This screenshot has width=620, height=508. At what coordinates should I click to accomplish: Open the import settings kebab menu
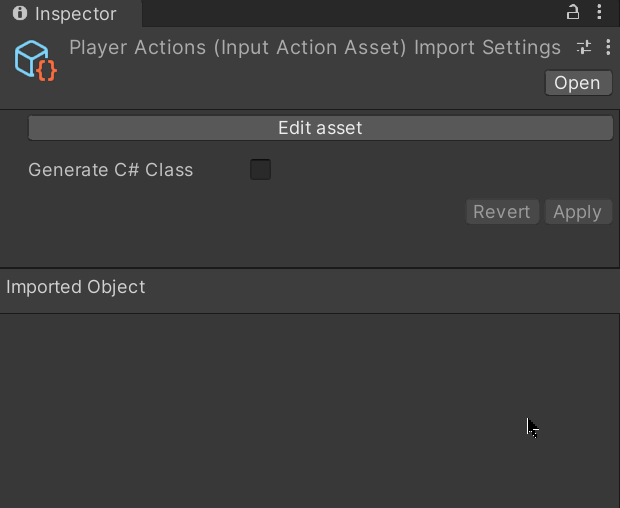[x=608, y=48]
